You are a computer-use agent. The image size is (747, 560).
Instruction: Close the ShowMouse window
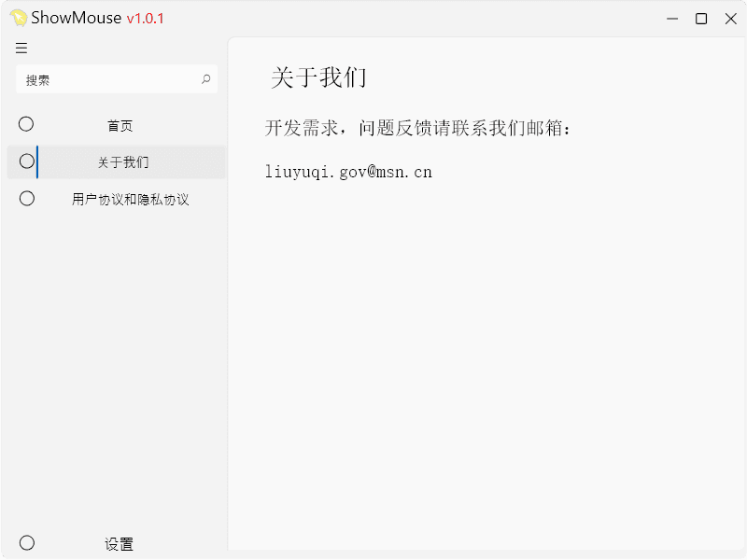731,19
